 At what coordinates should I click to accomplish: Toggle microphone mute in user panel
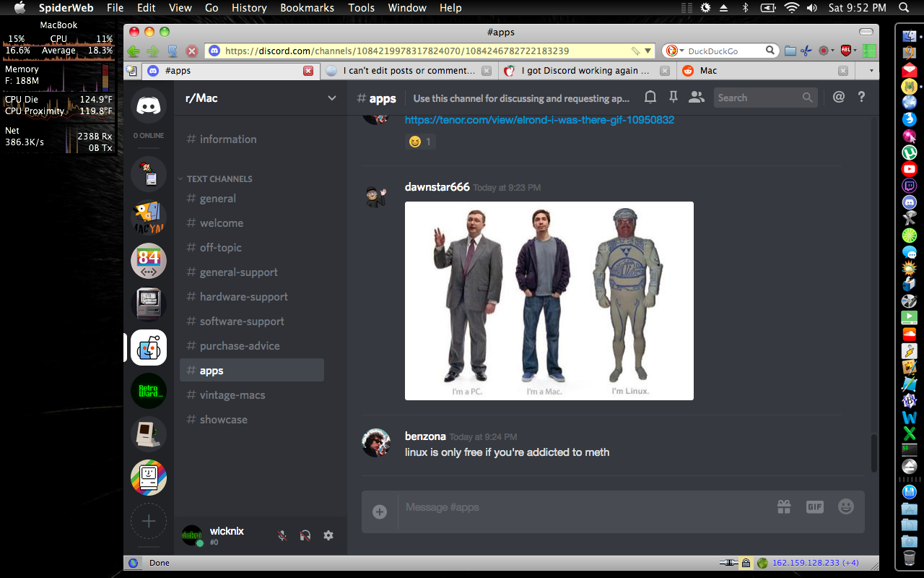[x=282, y=535]
